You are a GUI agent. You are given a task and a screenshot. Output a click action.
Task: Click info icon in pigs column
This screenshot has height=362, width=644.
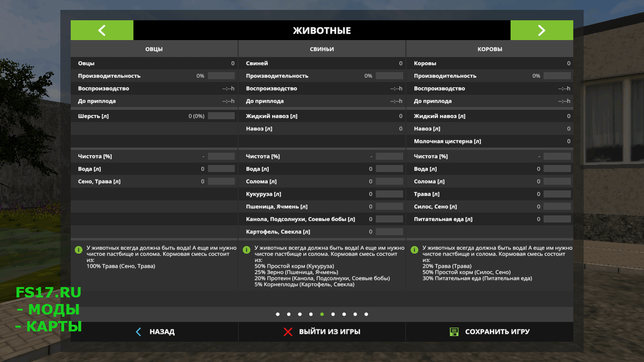point(246,249)
